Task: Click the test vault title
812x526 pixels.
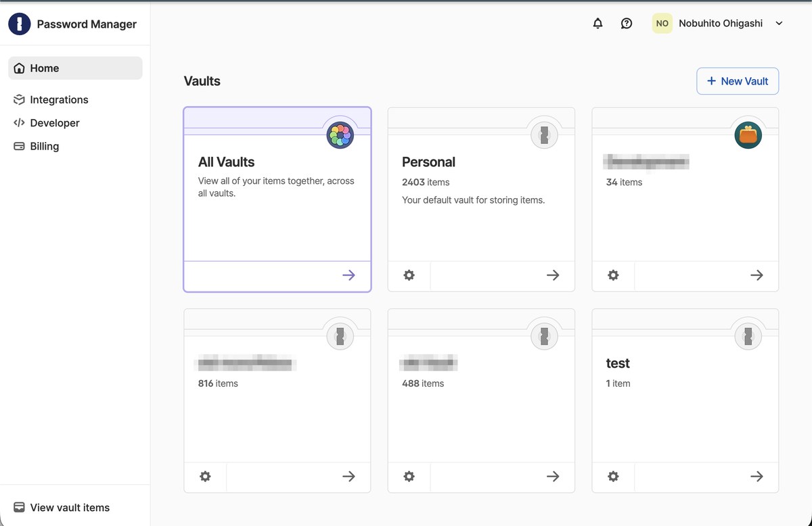Action: coord(618,364)
